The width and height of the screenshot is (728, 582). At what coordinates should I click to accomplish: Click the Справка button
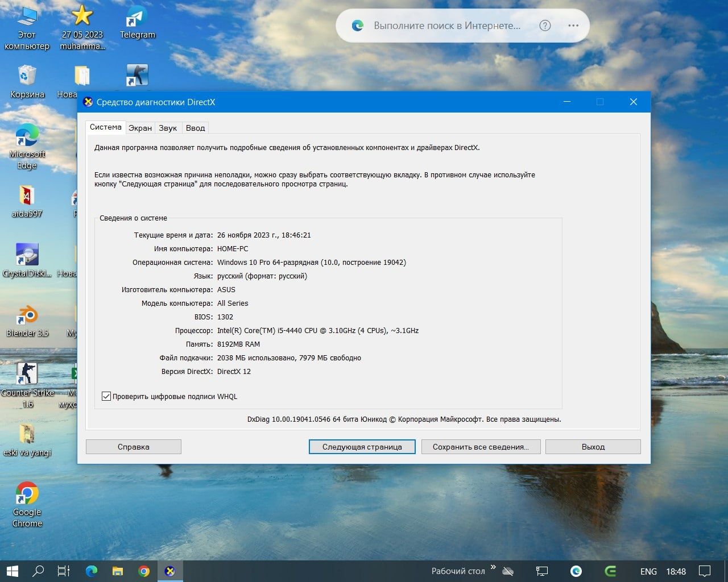pyautogui.click(x=134, y=447)
